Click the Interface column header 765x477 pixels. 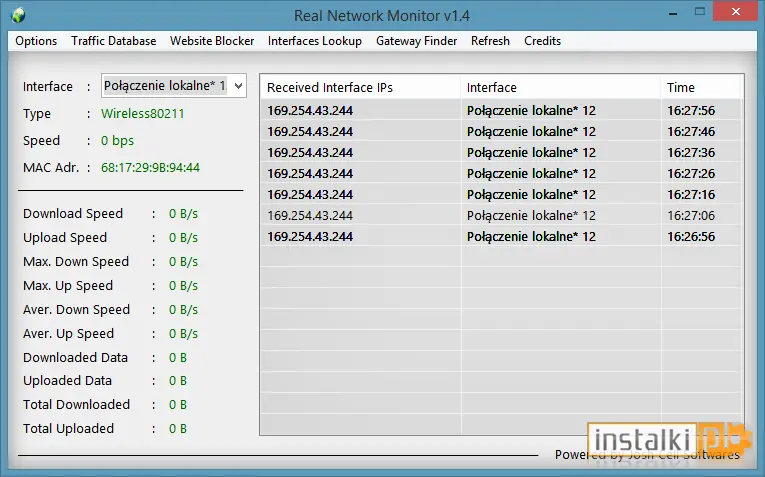pos(561,87)
